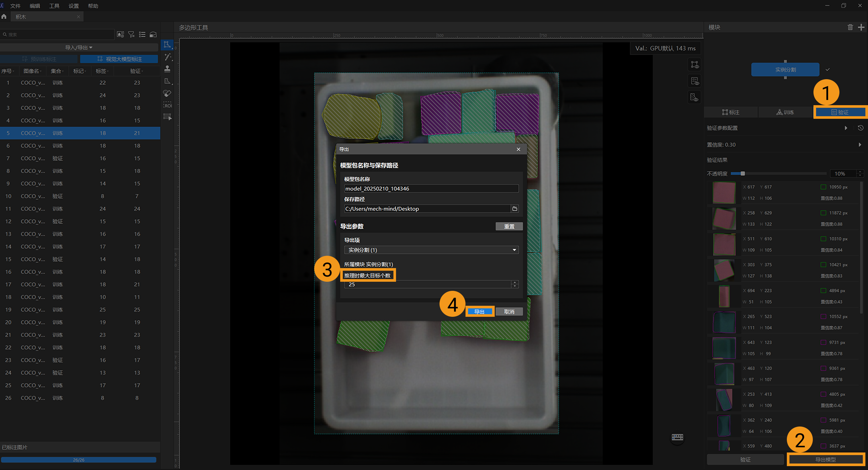Screen dimensions: 868x470
Task: Select the eraser tool
Action: coord(167,93)
